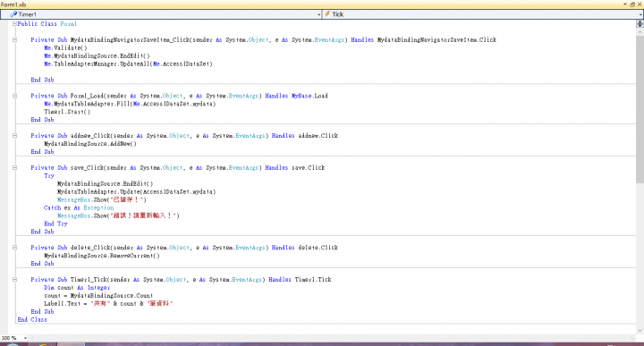Collapse the addnew_Click sub

[x=14, y=135]
